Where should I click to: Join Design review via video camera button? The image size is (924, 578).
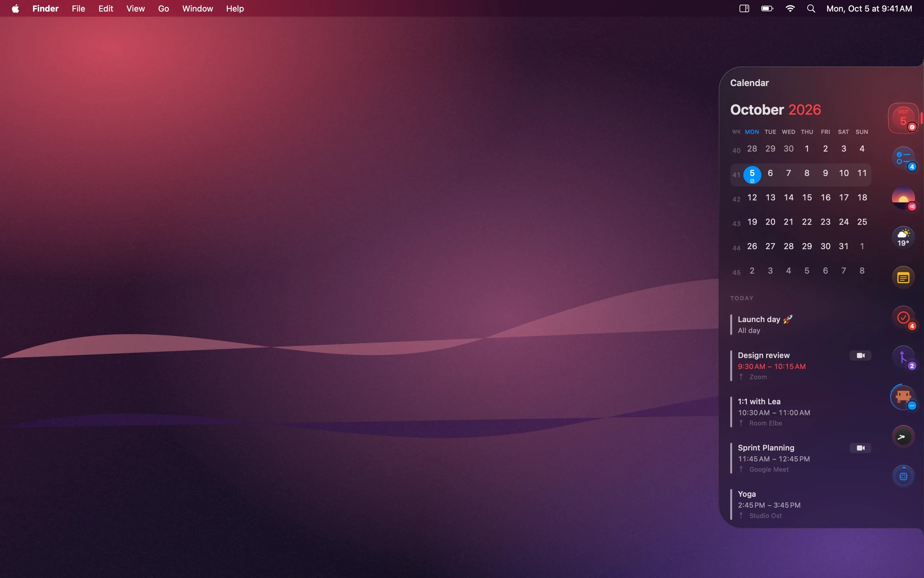click(860, 355)
